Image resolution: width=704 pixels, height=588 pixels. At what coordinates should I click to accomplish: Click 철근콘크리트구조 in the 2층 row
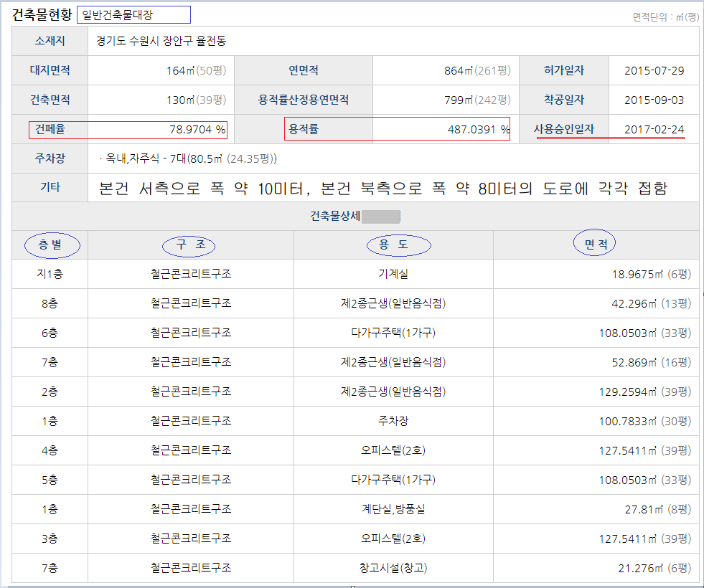[192, 391]
